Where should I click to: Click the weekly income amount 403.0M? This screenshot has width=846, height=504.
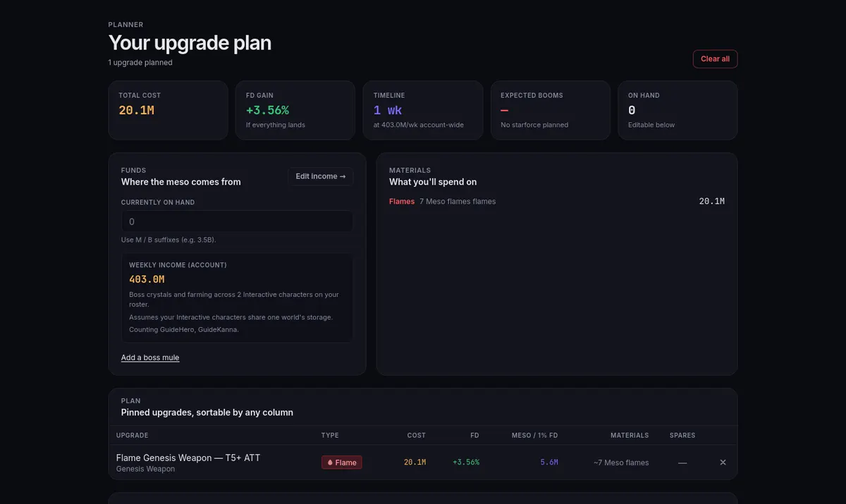[147, 279]
